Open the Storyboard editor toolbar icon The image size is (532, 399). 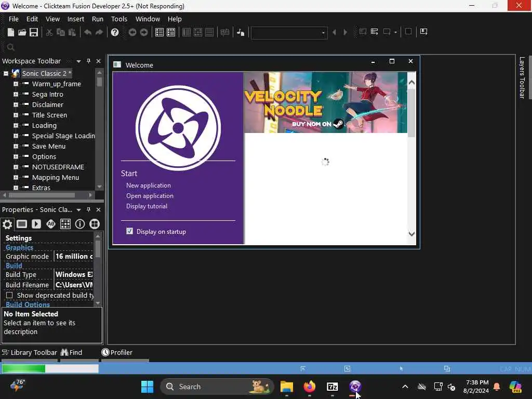click(x=159, y=32)
